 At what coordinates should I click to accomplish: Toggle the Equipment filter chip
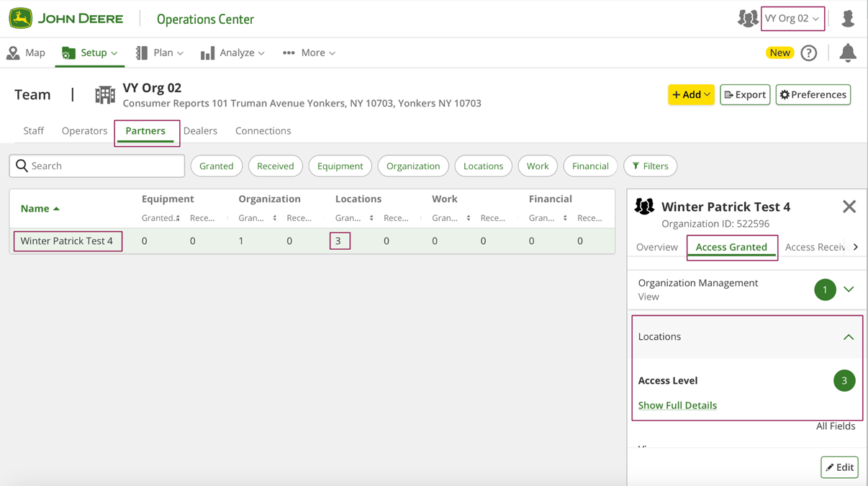(x=340, y=166)
